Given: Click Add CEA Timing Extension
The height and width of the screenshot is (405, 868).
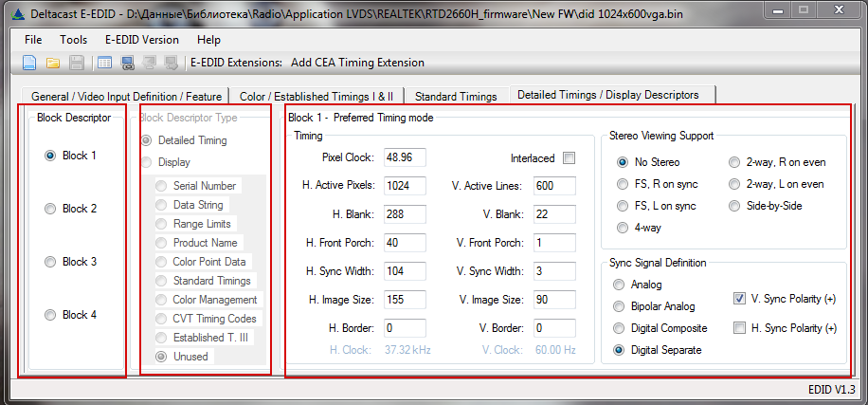Looking at the screenshot, I should 358,63.
